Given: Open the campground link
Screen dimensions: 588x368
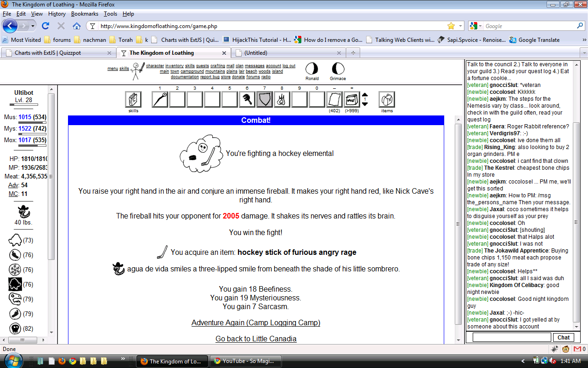Looking at the screenshot, I should (192, 71).
